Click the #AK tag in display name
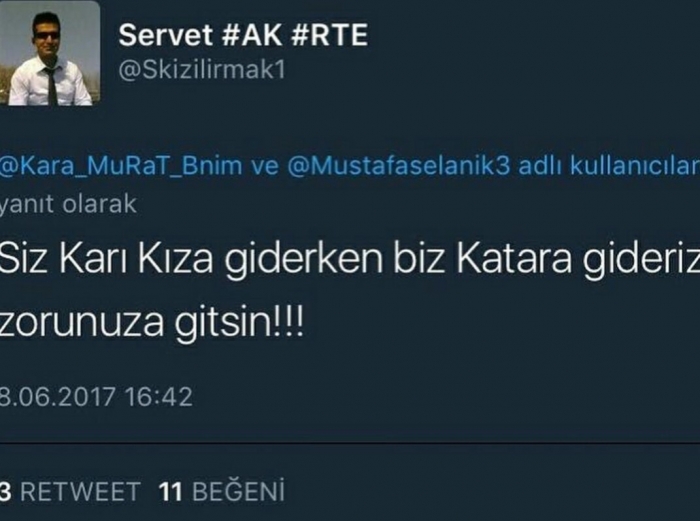Image resolution: width=700 pixels, height=521 pixels. coord(252,35)
